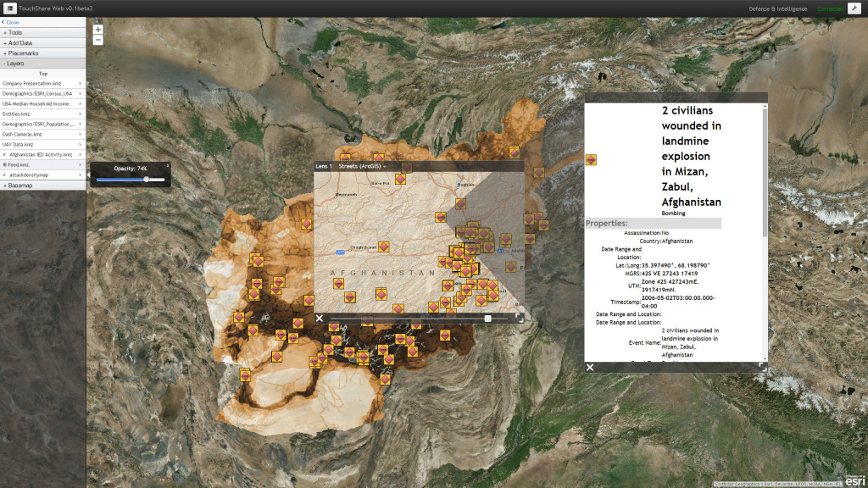
Task: Open Company Presentation.kmz chevron arrow
Action: [x=80, y=84]
